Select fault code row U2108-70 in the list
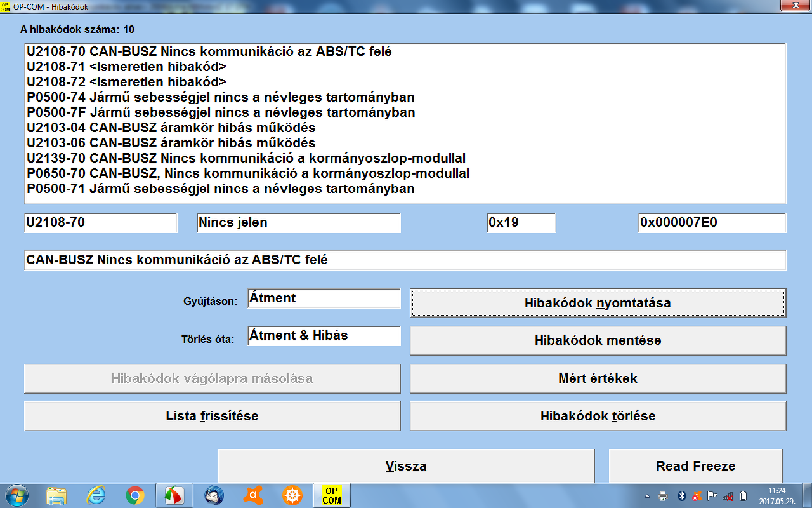 click(x=405, y=51)
